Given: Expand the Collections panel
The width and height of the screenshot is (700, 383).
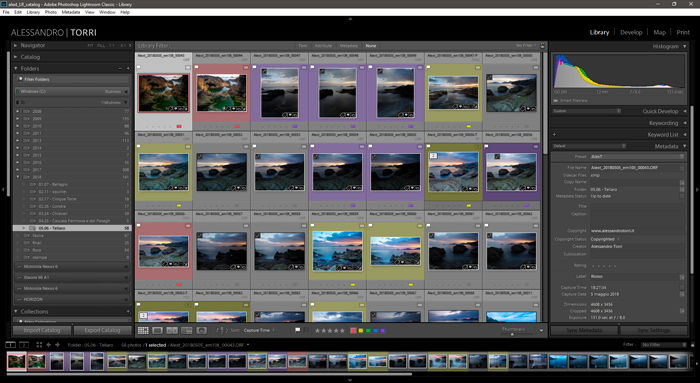Looking at the screenshot, I should (16, 312).
